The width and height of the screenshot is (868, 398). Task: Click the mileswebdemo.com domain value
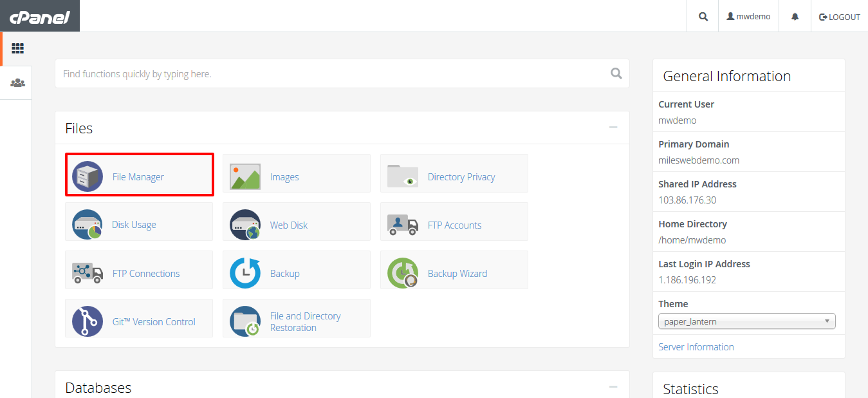tap(699, 160)
